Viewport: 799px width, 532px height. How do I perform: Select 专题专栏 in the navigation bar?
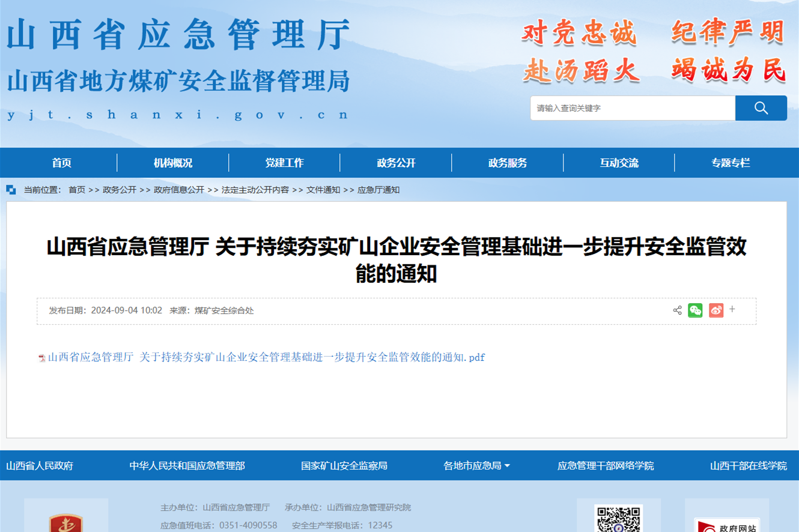[x=731, y=163]
